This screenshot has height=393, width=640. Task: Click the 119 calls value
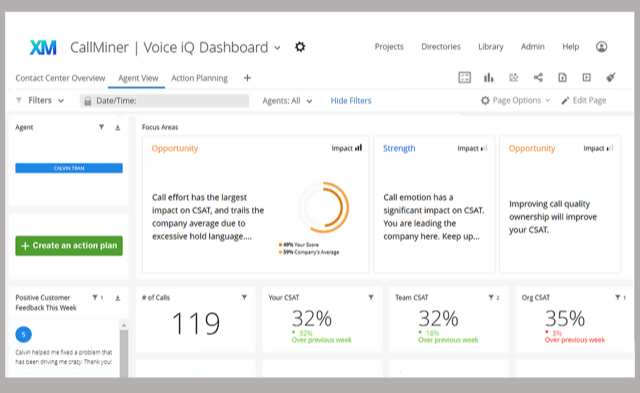click(x=196, y=323)
